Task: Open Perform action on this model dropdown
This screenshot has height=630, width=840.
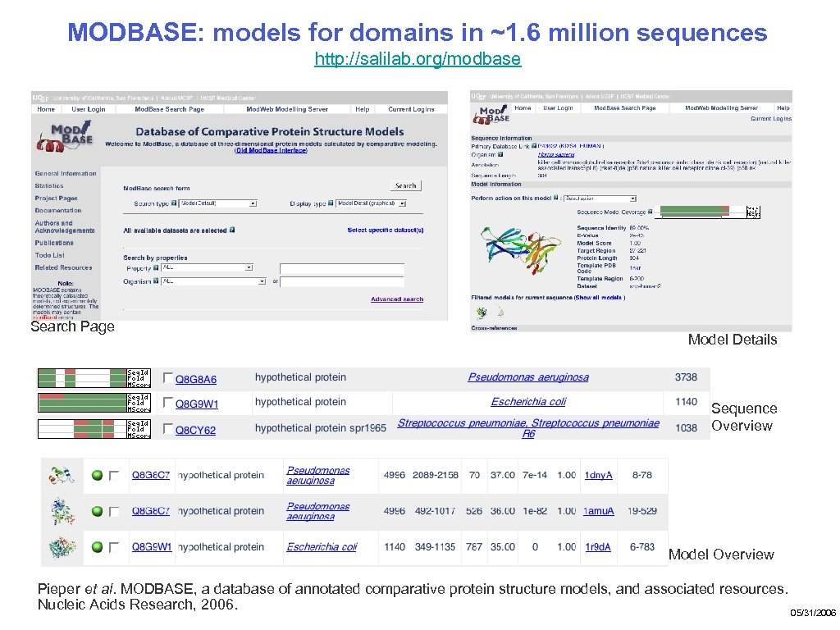Action: (x=600, y=199)
